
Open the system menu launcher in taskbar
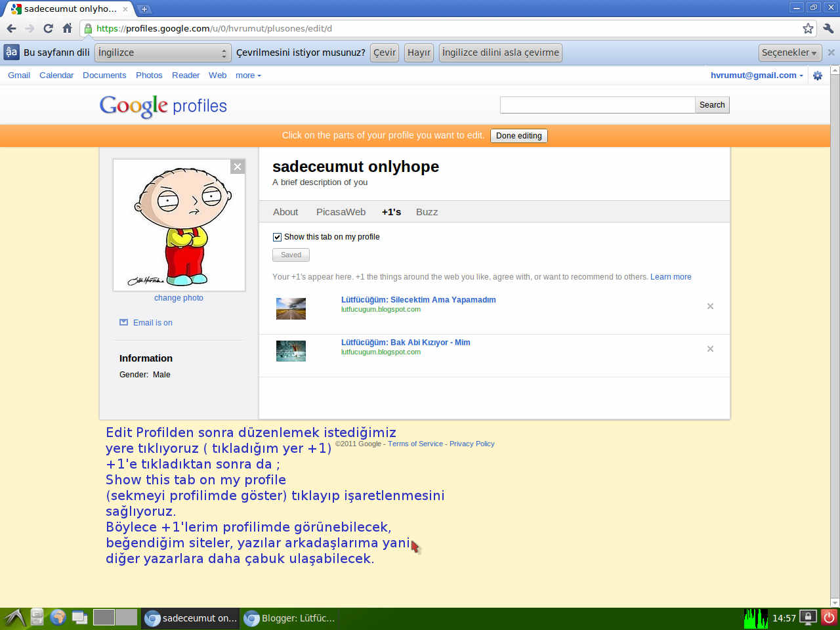(14, 618)
